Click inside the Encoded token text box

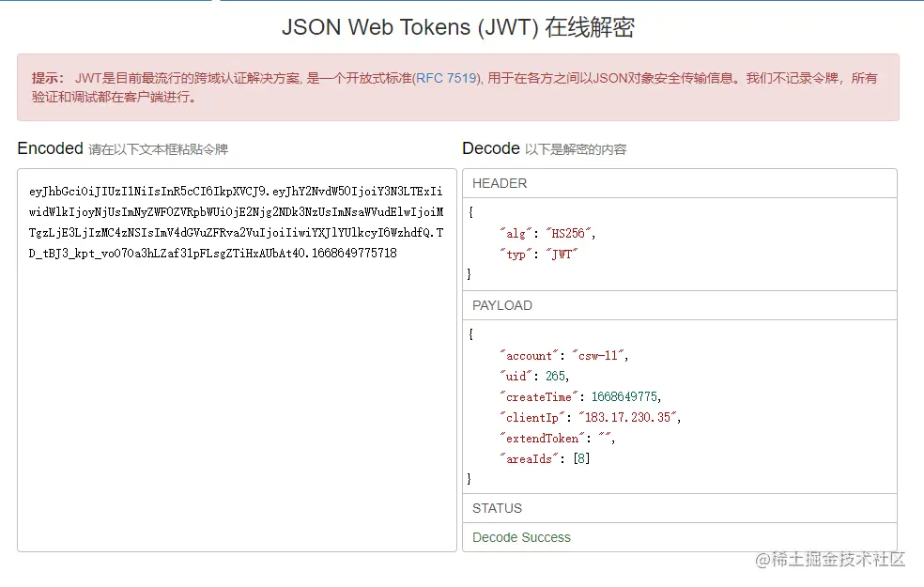[237, 360]
